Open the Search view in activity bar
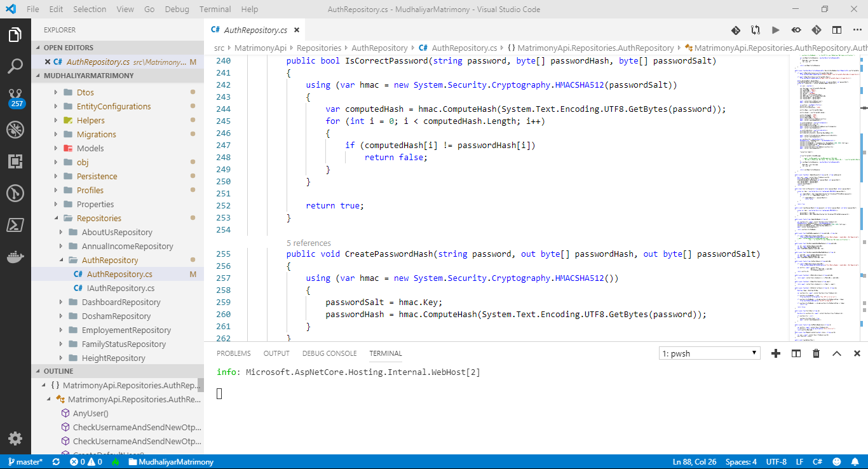The height and width of the screenshot is (469, 868). coord(15,66)
